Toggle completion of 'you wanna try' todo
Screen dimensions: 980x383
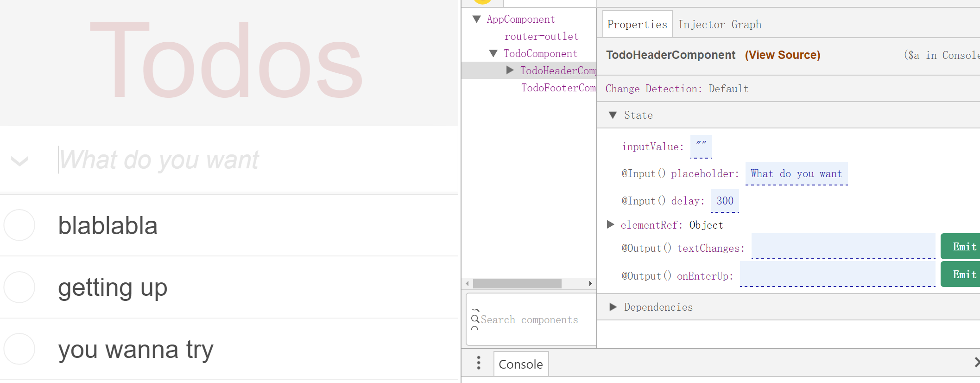(x=19, y=349)
